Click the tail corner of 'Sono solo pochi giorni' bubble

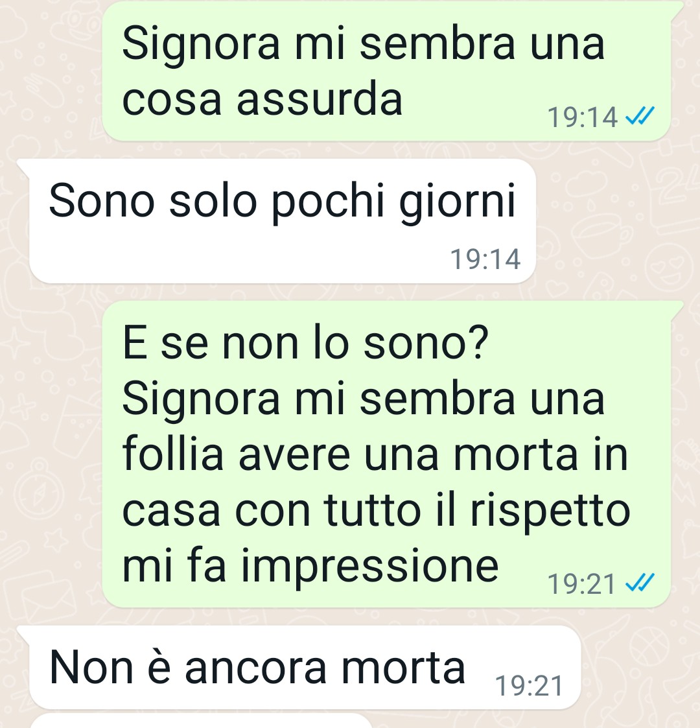pos(23,167)
